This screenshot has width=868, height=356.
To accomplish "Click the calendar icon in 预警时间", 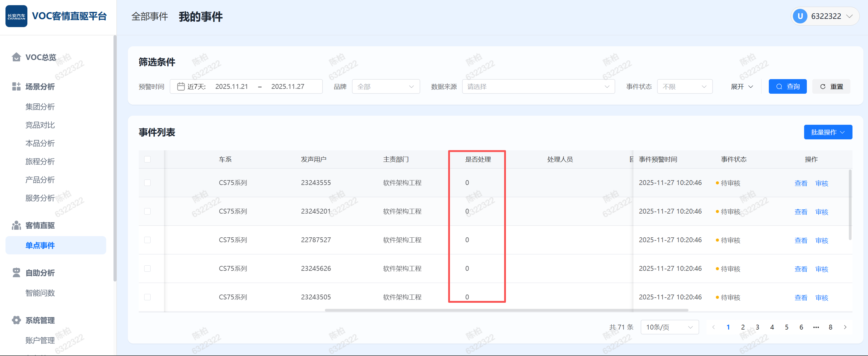I will 181,87.
